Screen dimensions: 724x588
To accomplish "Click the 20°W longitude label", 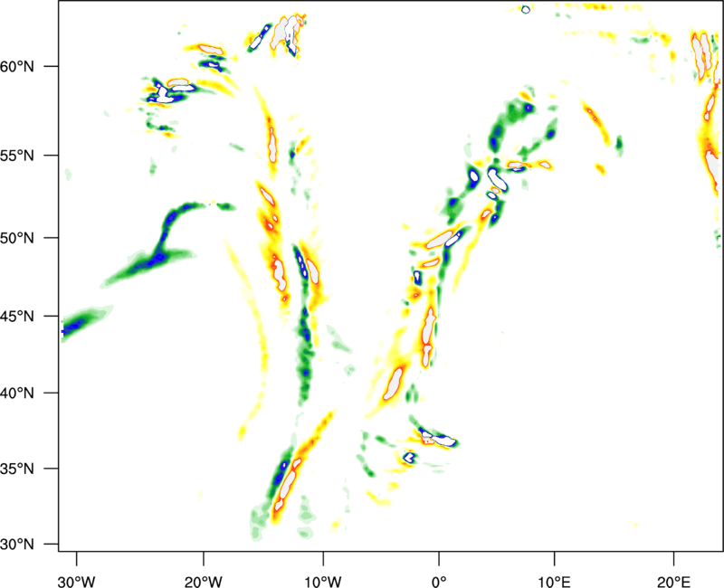I will click(x=204, y=582).
